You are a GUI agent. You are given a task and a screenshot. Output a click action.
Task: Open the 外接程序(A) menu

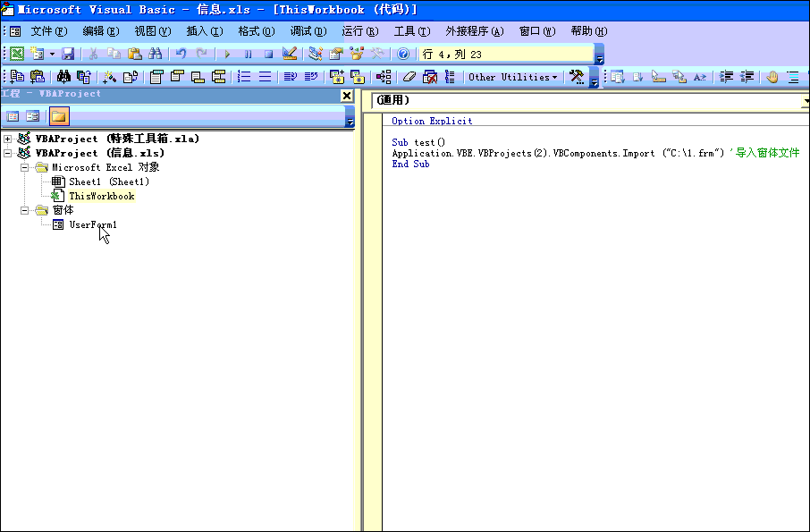(x=474, y=31)
